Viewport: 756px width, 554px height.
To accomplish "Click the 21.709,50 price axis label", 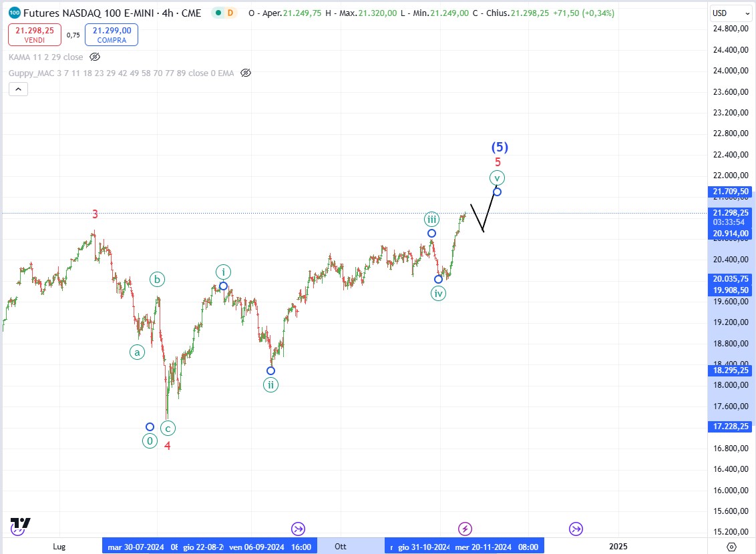I will point(731,192).
